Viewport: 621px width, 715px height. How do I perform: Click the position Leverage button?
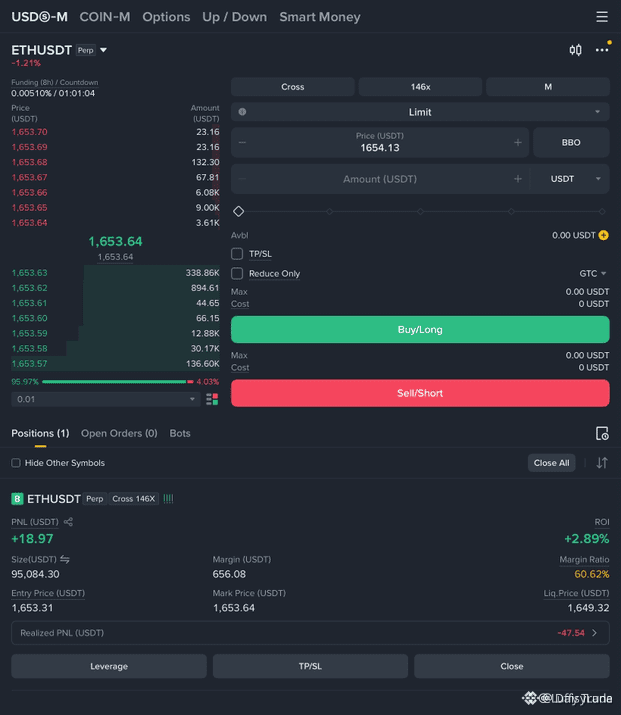109,666
